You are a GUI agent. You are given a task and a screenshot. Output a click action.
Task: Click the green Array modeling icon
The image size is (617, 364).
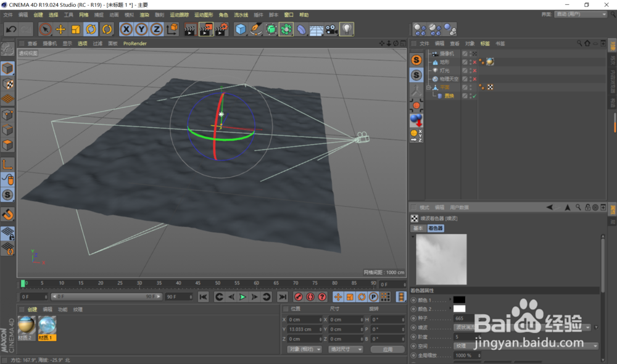[x=286, y=29]
